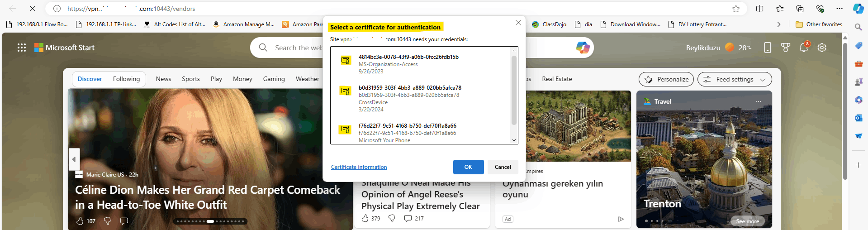Screen dimensions: 868x230
Task: Show more favorites bar items with the chevron
Action: [778, 24]
